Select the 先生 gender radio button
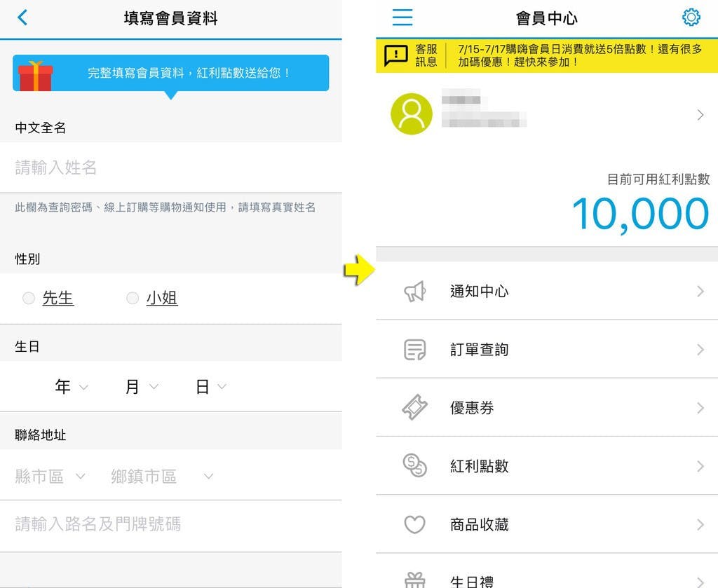Viewport: 718px width, 588px height. point(29,298)
